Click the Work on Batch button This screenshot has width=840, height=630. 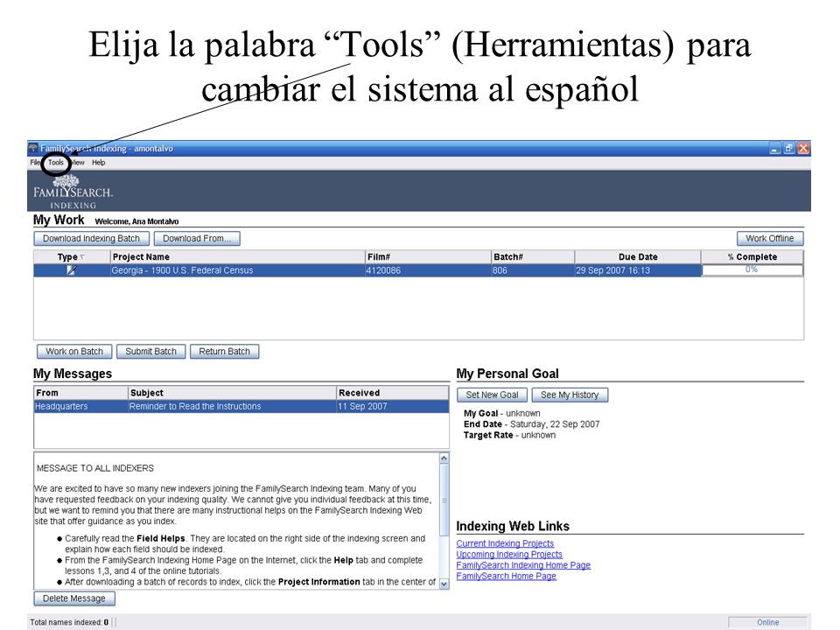[x=74, y=352]
